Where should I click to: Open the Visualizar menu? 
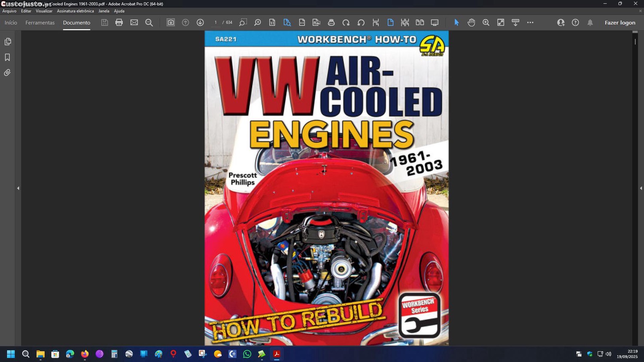(44, 11)
